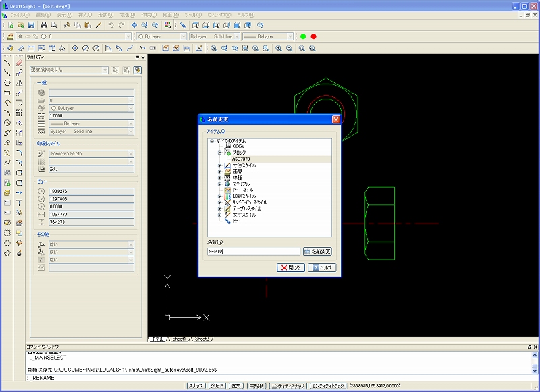Expand the 線種 tree node
540x392 pixels.
coord(220,178)
